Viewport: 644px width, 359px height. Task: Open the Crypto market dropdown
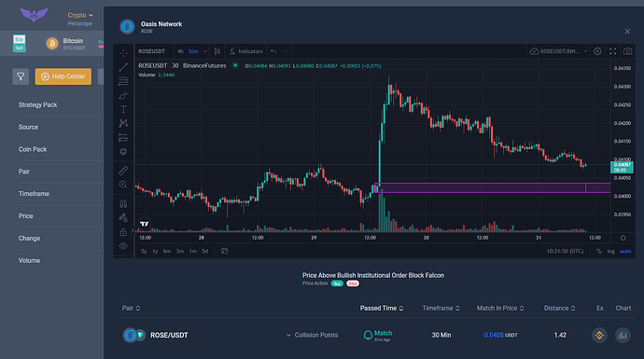(80, 15)
